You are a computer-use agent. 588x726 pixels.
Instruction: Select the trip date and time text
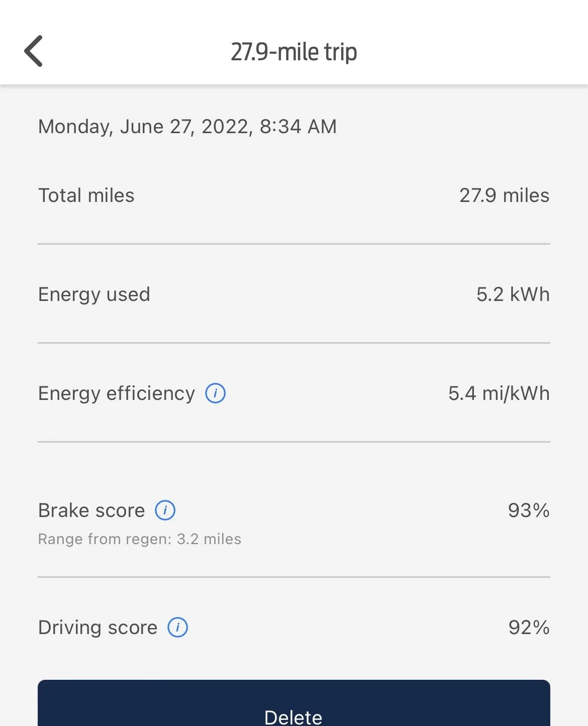click(187, 127)
